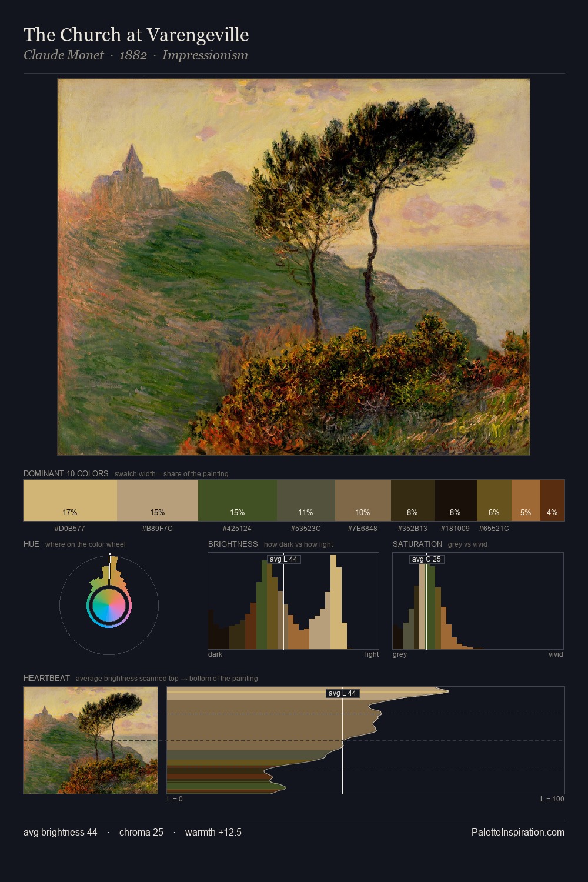Click the heartbeat brightness profile chart
The height and width of the screenshot is (882, 588).
pyautogui.click(x=366, y=740)
